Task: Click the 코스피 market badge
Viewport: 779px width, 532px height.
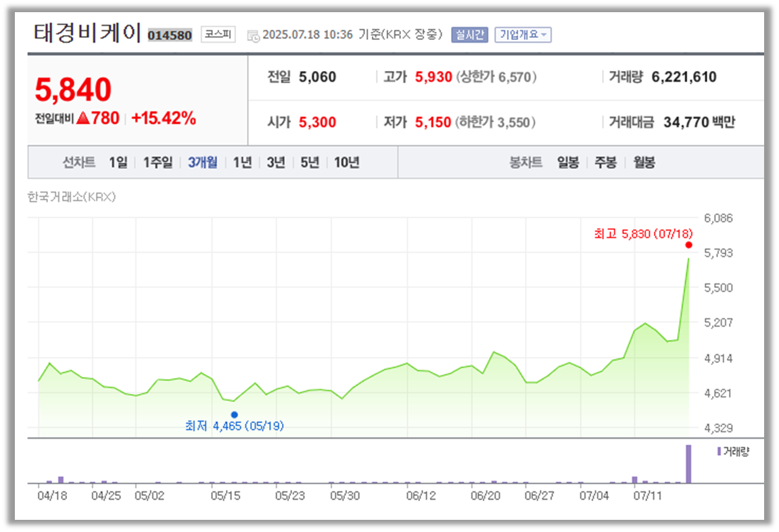Action: pyautogui.click(x=218, y=34)
